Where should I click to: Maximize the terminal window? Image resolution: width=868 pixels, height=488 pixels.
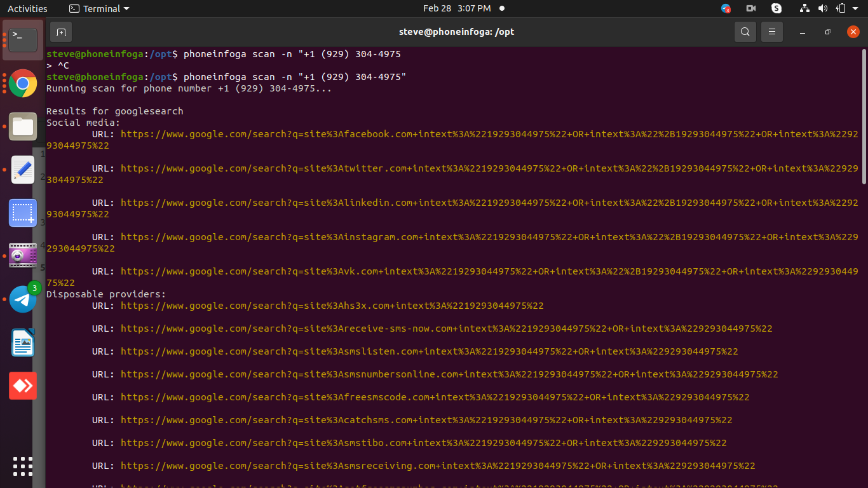827,32
